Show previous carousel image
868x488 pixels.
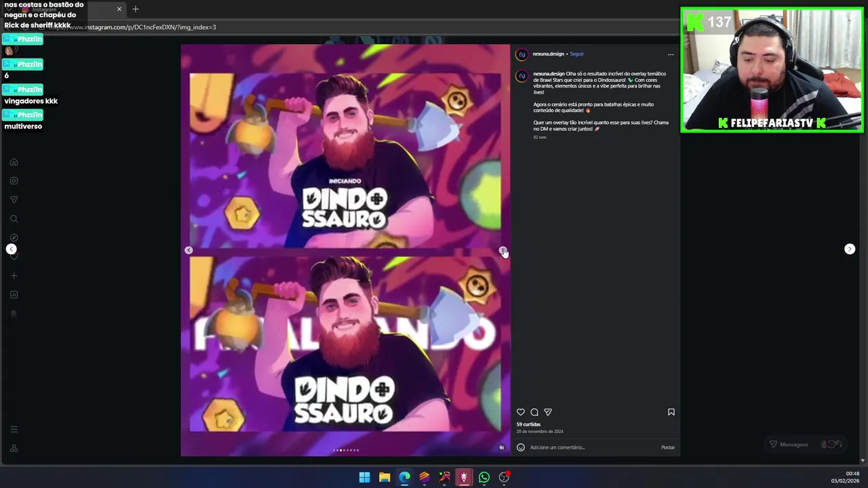[189, 250]
